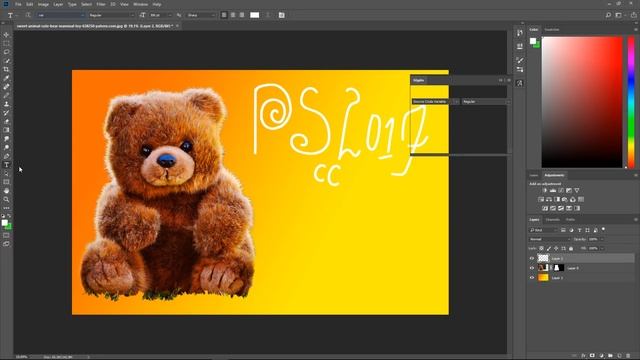This screenshot has width=640, height=360.
Task: Toggle text orientation in options bar
Action: [x=28, y=15]
